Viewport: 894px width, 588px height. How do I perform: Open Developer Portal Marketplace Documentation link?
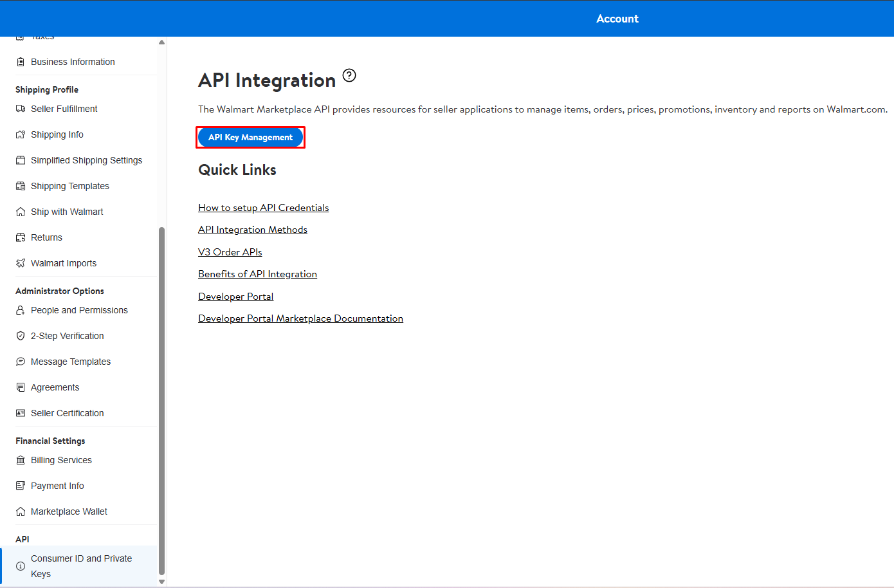300,318
